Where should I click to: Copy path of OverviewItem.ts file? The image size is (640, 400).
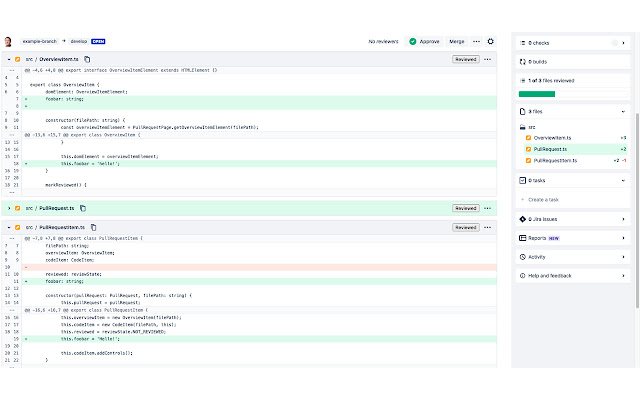87,59
